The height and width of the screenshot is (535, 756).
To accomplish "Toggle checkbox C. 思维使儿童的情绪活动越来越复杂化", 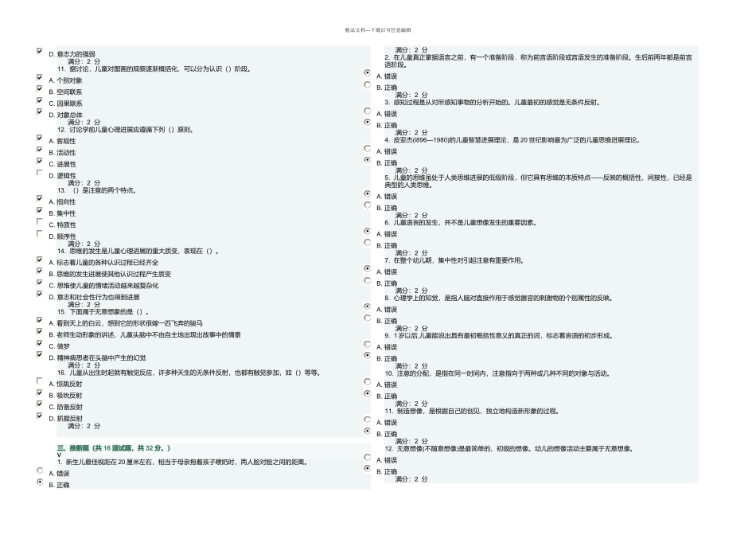I will coord(40,283).
